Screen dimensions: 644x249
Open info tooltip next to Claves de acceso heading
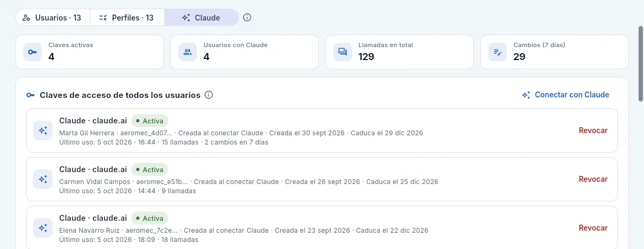(209, 95)
